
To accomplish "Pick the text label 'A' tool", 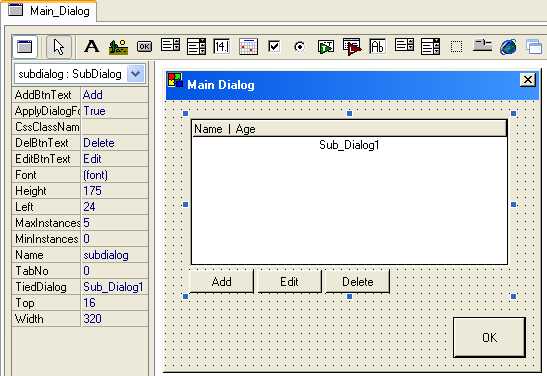I will 92,46.
